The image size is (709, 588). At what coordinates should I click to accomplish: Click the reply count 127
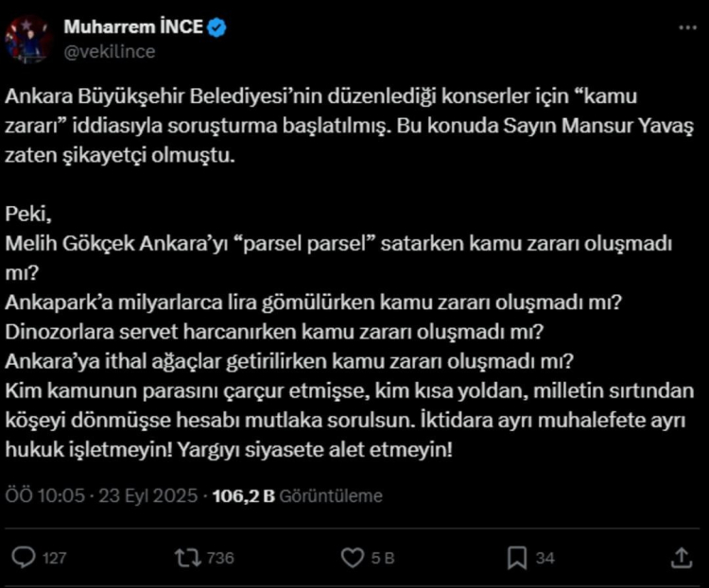click(x=55, y=559)
